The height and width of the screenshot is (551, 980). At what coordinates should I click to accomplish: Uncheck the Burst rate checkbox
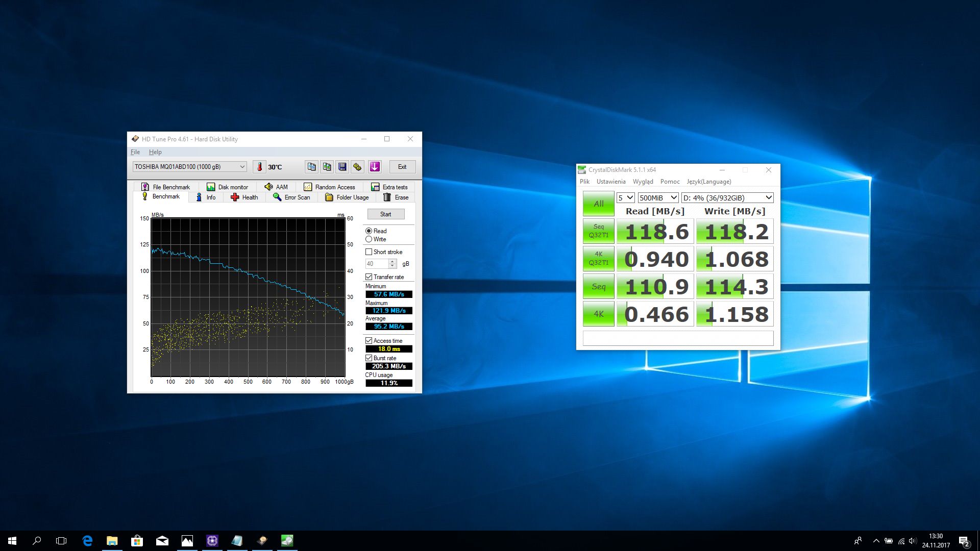tap(369, 358)
